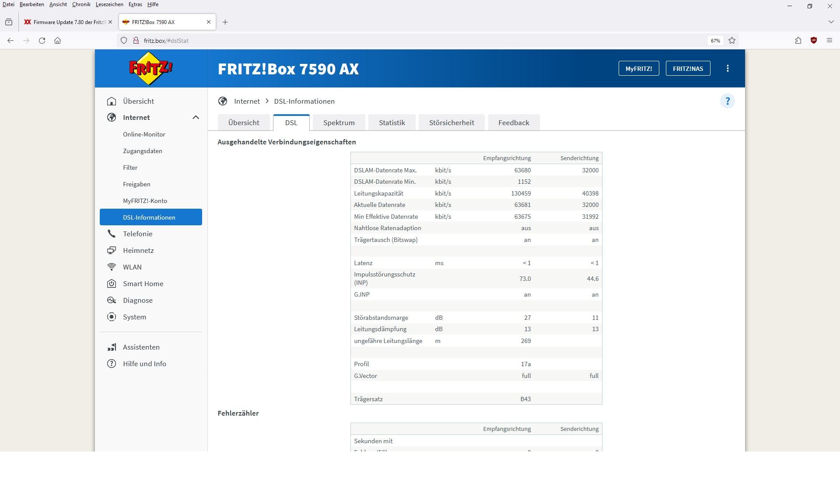Open the Firefox hamburger menu
This screenshot has width=840, height=504.
(x=829, y=40)
